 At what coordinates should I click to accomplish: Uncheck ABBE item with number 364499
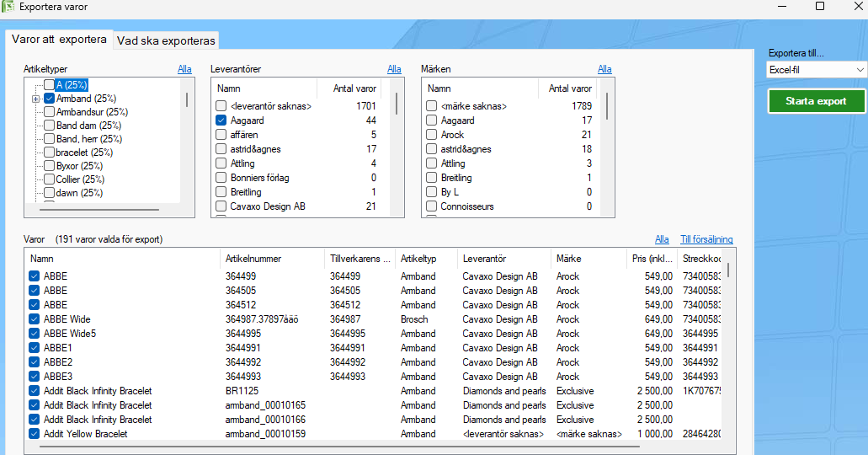[x=34, y=276]
